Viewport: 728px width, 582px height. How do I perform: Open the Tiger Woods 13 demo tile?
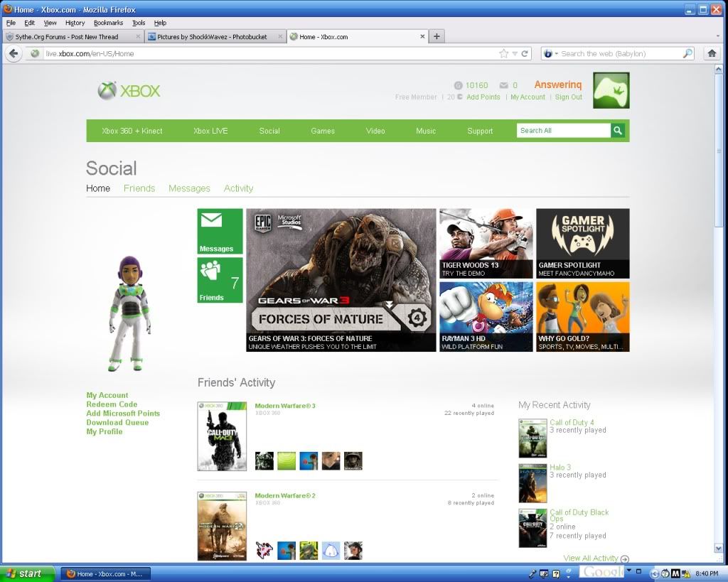tap(486, 244)
